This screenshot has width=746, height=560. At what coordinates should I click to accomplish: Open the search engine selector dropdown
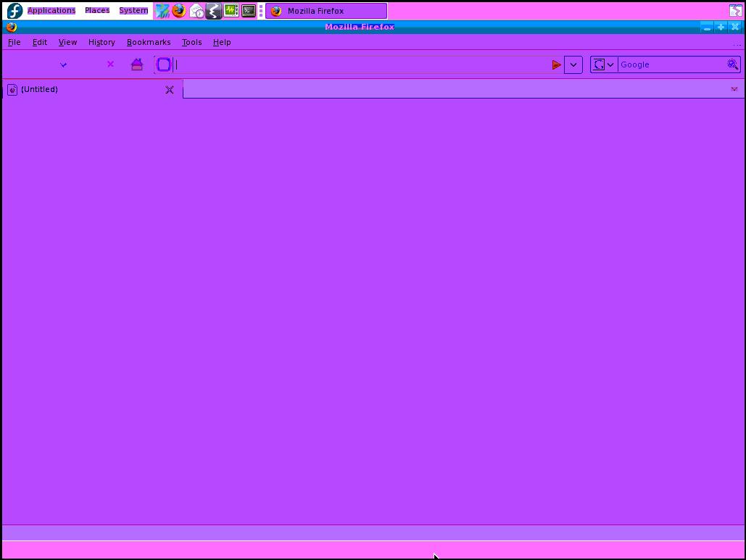click(603, 64)
